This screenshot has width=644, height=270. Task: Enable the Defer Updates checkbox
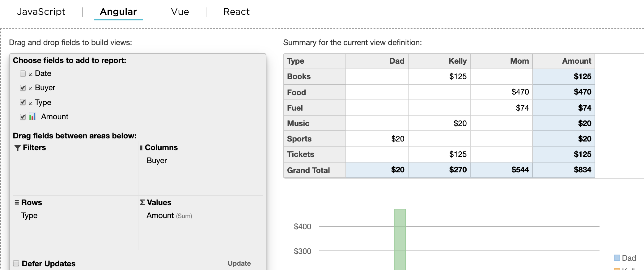tap(16, 263)
